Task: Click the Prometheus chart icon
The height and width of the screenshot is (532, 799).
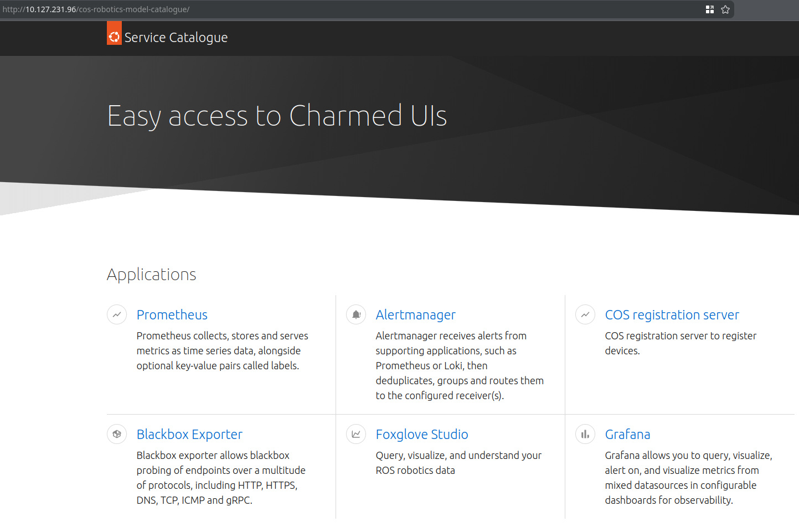Action: pos(117,314)
